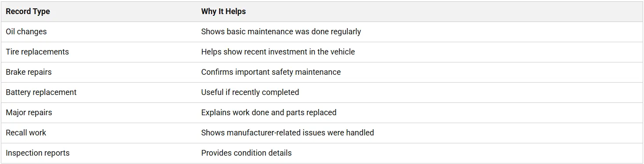Image resolution: width=644 pixels, height=164 pixels.
Task: Select the "Oil changes" cell
Action: [98, 32]
